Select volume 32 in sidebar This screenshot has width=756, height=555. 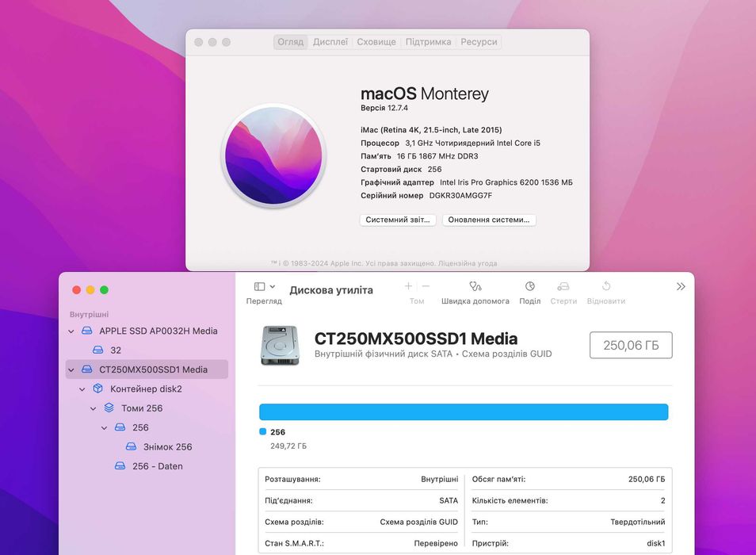147,350
